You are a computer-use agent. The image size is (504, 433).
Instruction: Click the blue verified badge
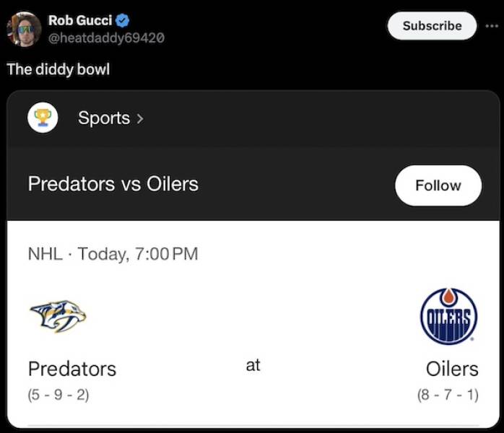123,20
